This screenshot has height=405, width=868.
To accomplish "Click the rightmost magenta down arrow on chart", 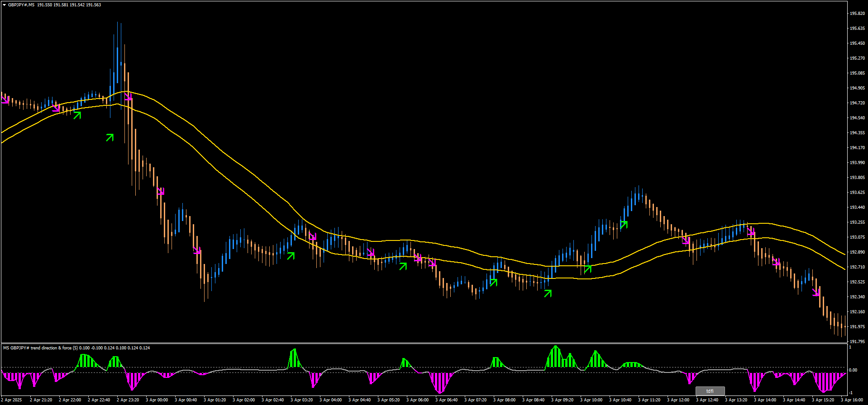I will 816,292.
